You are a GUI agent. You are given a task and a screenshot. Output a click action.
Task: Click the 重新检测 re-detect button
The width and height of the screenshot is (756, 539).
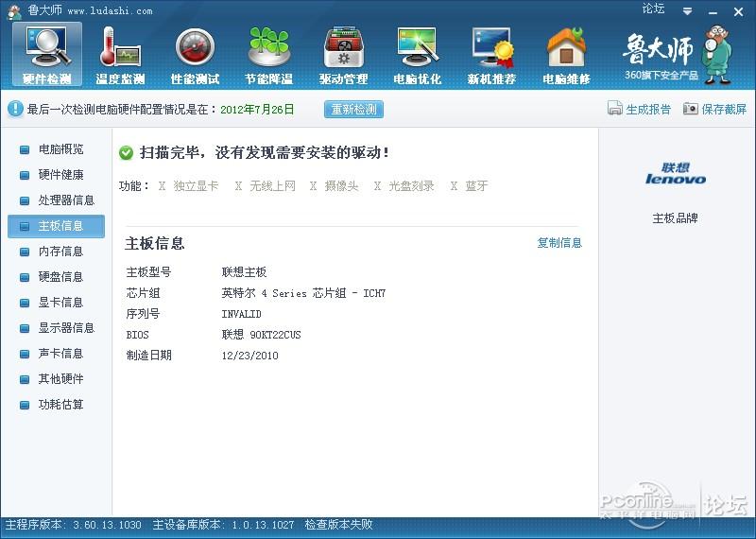coord(353,109)
